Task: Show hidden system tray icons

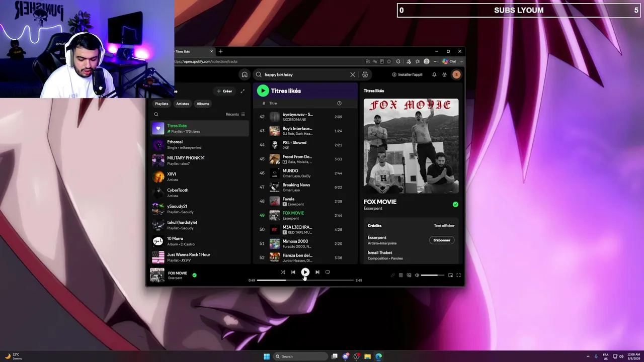Action: tap(588, 356)
